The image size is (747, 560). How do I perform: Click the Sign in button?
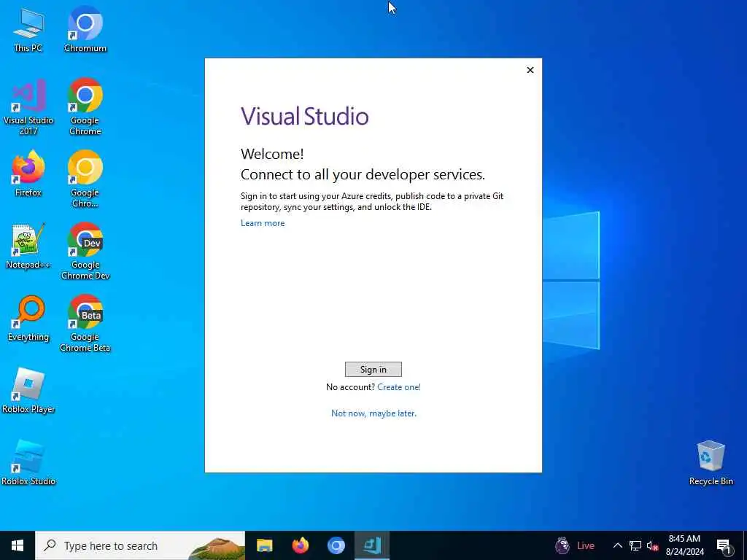373,369
